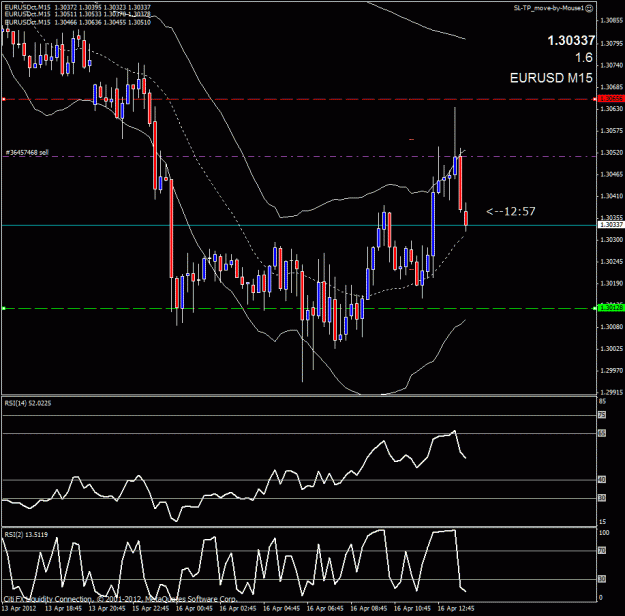The width and height of the screenshot is (625, 616).
Task: Click the 85 scale label in RSI(14) panel
Action: 602,401
